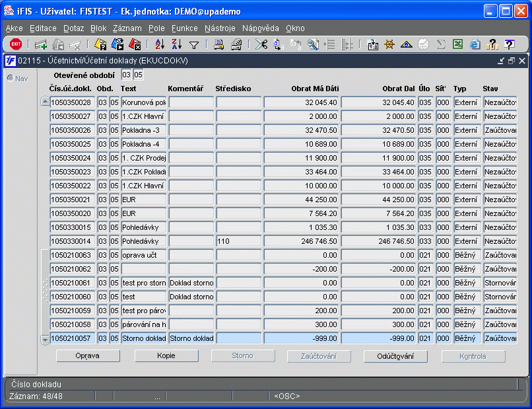
Task: Click document number field 1050210057
Action: 73,338
